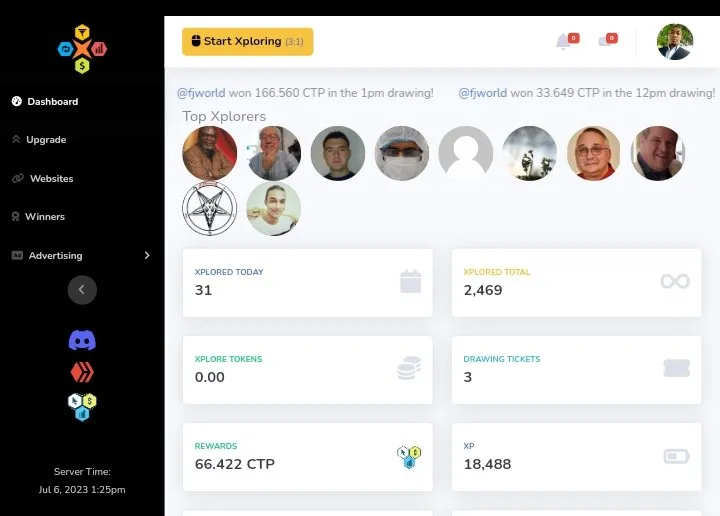Image resolution: width=720 pixels, height=516 pixels.
Task: Click the Xplored Total infinity icon
Action: (x=675, y=281)
